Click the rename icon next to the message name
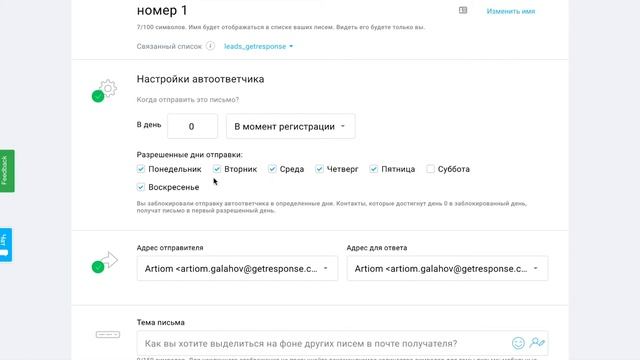 click(463, 10)
